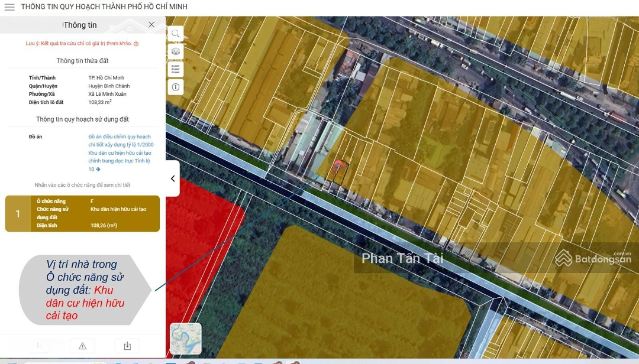Click the map search magnifier icon
Viewport: 639px width, 364px height.
176,34
